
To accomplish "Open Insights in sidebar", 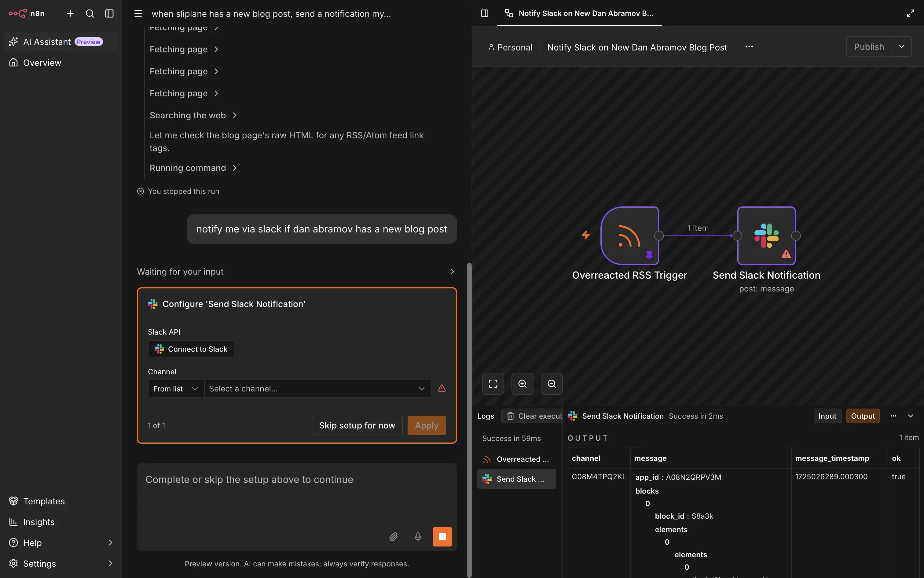I will click(61, 522).
